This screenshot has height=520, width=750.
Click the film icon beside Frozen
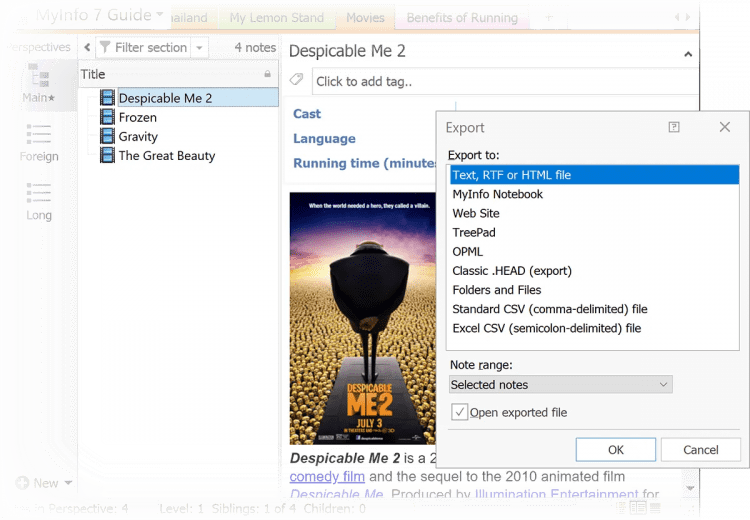coord(108,117)
